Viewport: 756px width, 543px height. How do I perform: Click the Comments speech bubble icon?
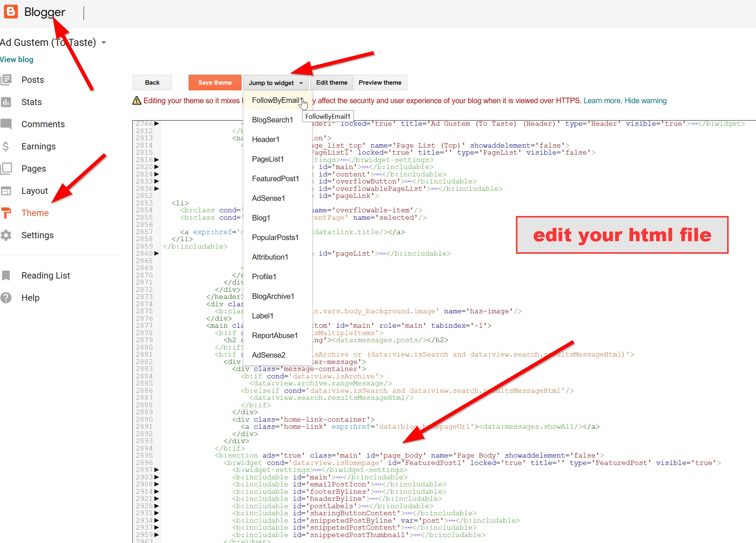click(6, 124)
